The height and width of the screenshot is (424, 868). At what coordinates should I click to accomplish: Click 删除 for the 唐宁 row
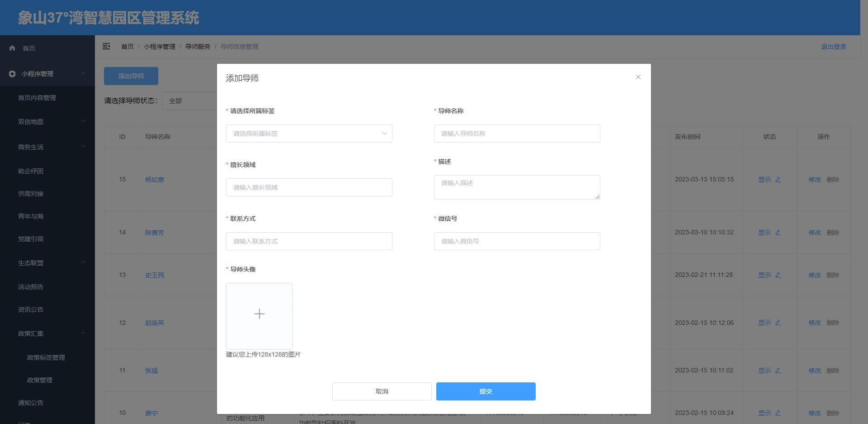coord(833,413)
